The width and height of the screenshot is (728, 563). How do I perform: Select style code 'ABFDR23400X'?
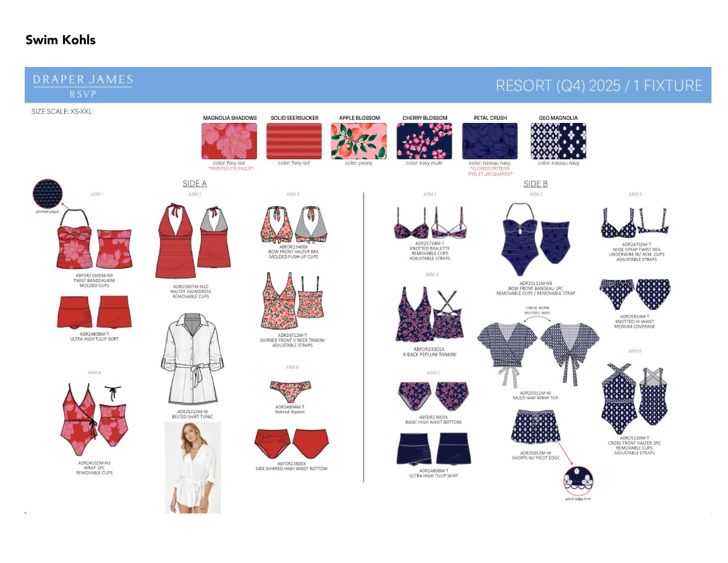[x=293, y=247]
